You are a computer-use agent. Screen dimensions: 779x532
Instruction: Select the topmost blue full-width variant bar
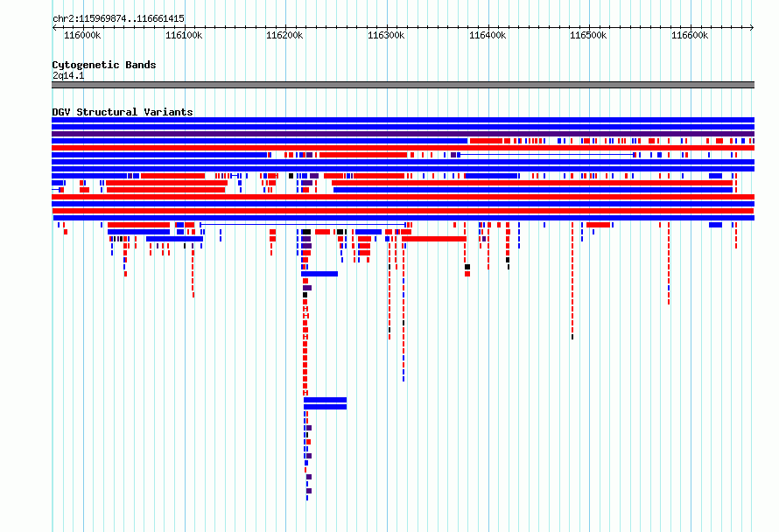[403, 120]
